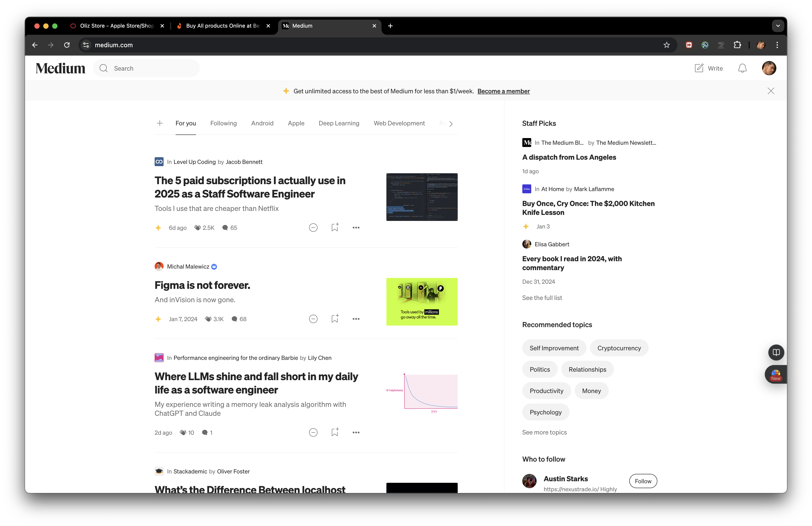Switch to the Following tab
This screenshot has width=812, height=526.
click(x=224, y=123)
